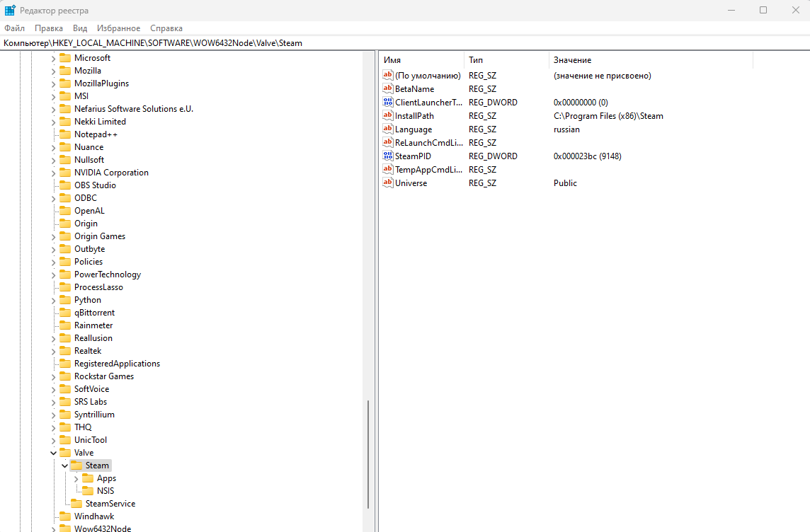Click the ab icon beside ReLaunchCmdLi value
The image size is (810, 532).
click(387, 142)
